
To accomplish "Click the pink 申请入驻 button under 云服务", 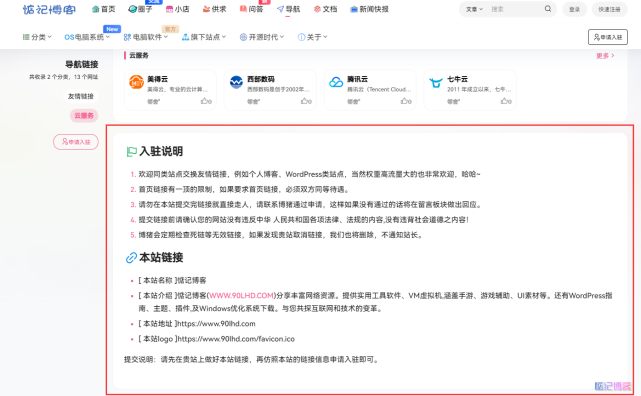I will coord(76,142).
